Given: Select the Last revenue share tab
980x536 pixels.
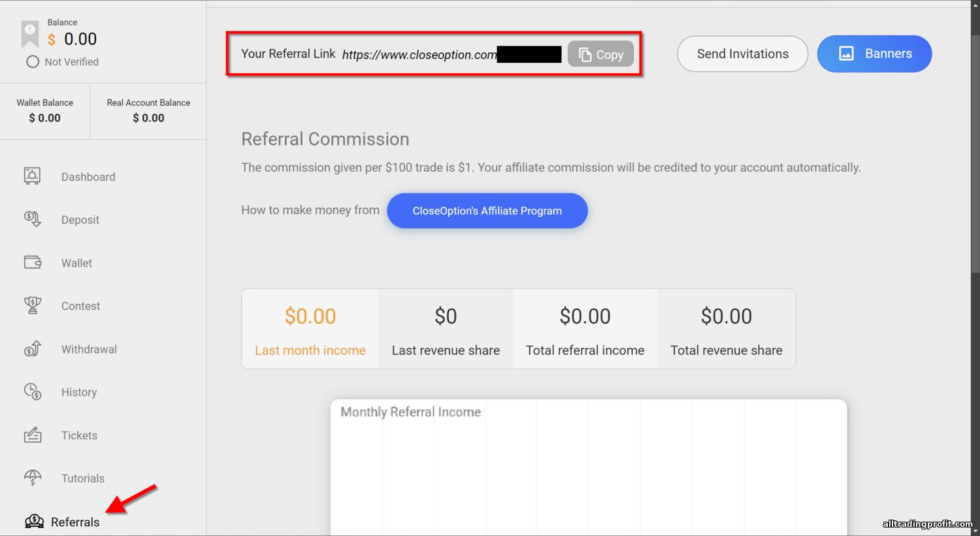Looking at the screenshot, I should click(x=446, y=329).
